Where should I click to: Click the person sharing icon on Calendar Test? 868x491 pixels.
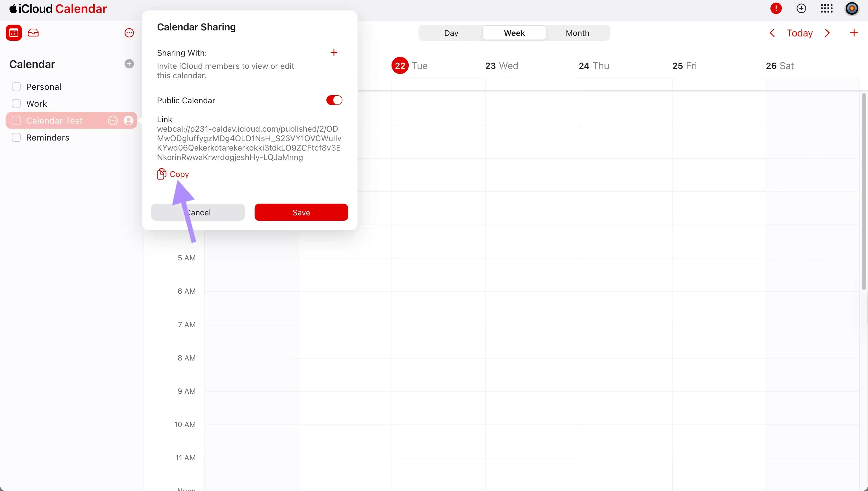coord(128,120)
